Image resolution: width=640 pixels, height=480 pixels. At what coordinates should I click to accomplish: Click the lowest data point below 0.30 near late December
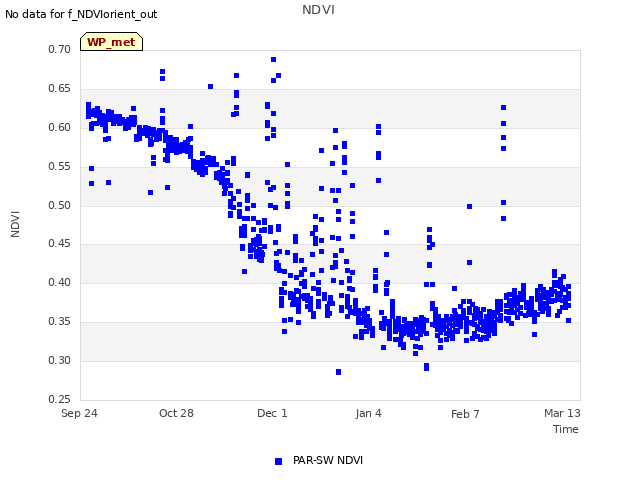pyautogui.click(x=338, y=372)
